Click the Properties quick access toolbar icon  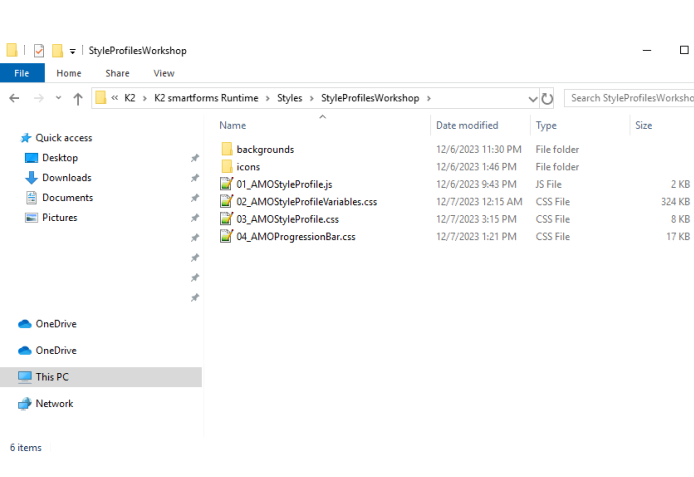pyautogui.click(x=39, y=51)
